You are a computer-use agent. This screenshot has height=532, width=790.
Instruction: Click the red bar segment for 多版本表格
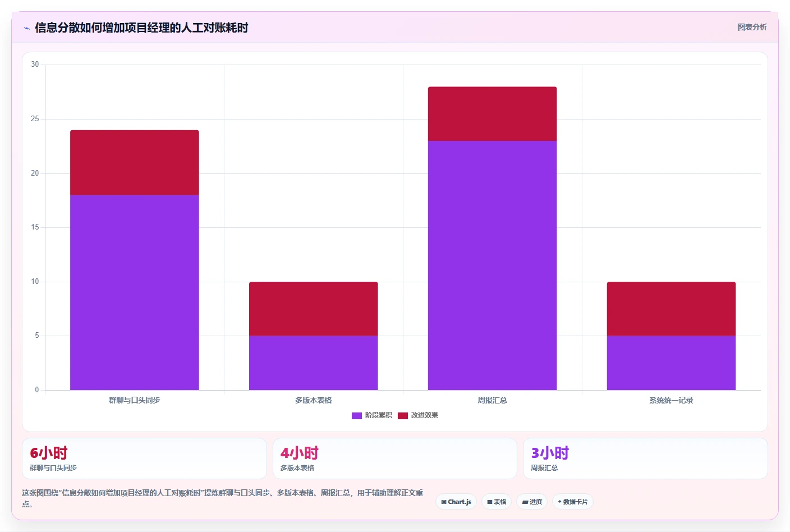click(314, 309)
